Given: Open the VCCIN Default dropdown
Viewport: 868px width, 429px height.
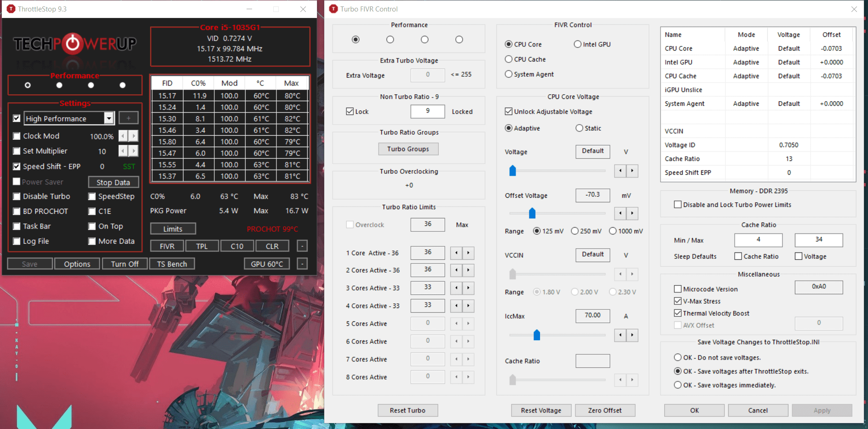Looking at the screenshot, I should coord(592,255).
